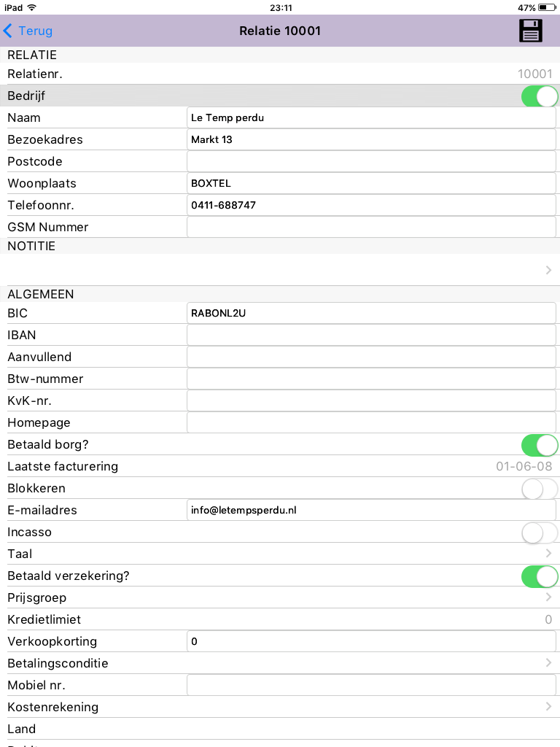This screenshot has height=747, width=560.
Task: Open the Notitie row chevron
Action: [x=548, y=270]
